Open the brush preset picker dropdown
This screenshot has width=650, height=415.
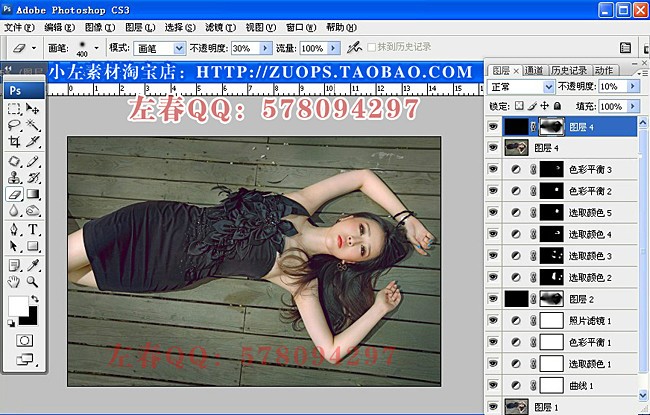point(97,48)
